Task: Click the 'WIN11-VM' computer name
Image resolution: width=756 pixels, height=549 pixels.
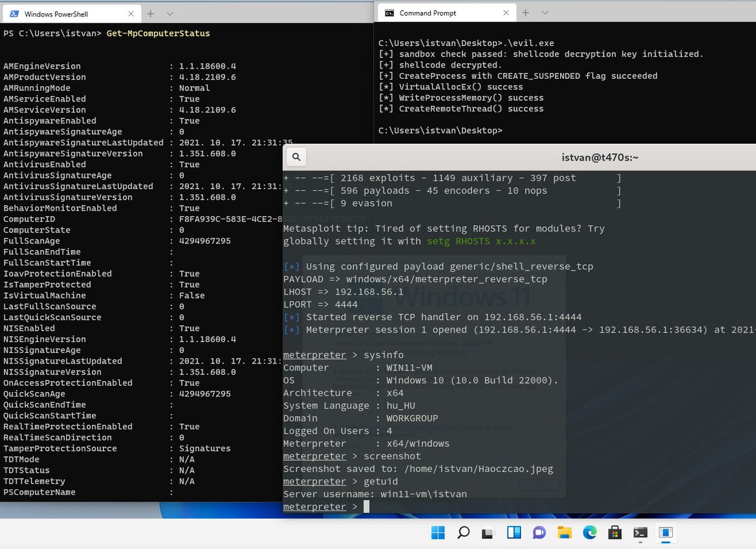Action: pos(409,367)
